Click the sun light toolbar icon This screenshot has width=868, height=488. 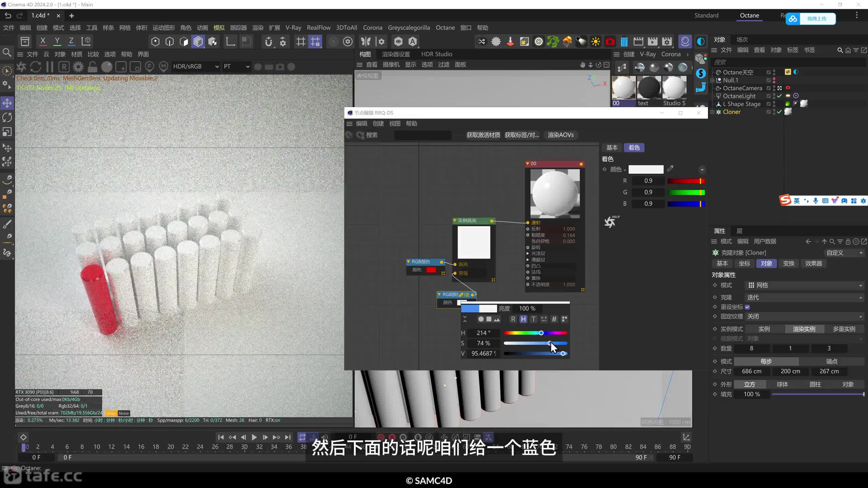(x=595, y=42)
